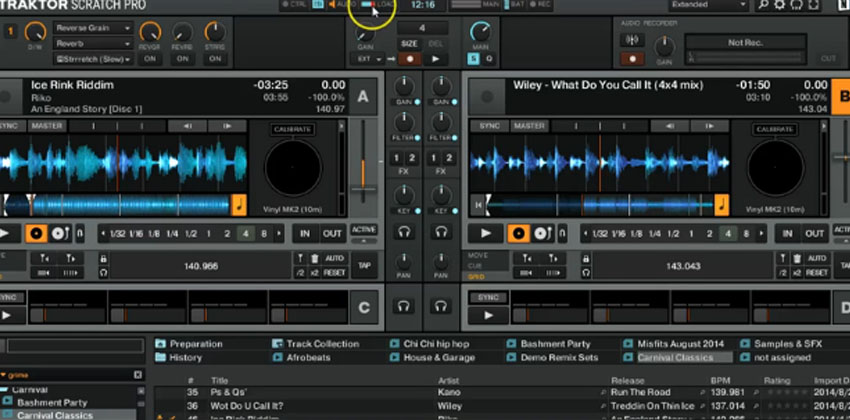
Task: Click the headphones icon in the header
Action: 796,5
